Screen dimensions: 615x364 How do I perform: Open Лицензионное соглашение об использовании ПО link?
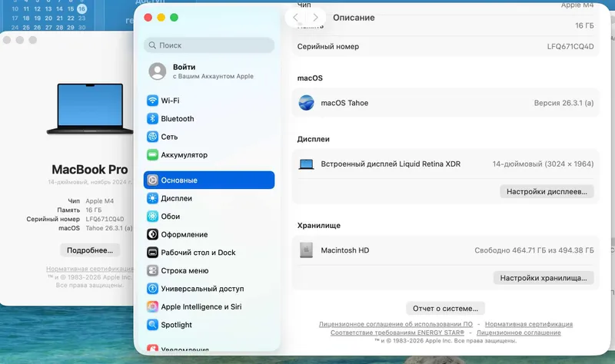click(395, 324)
